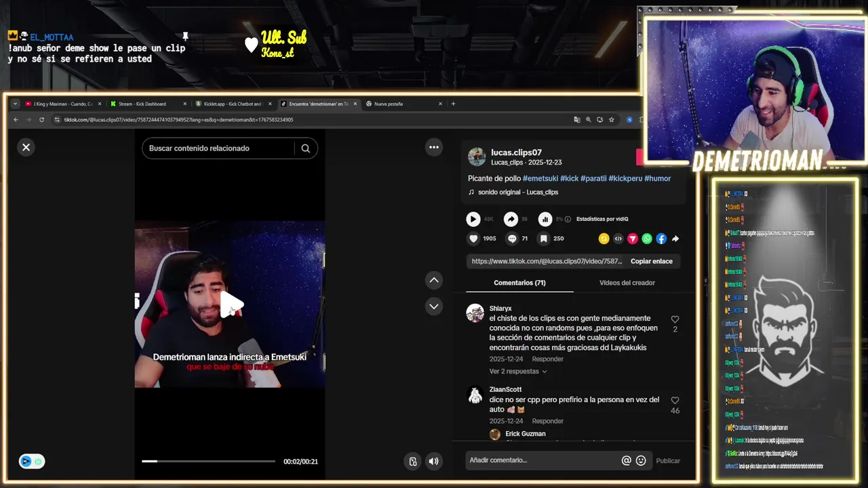
Task: Switch to the Videos del creador tab
Action: 627,283
